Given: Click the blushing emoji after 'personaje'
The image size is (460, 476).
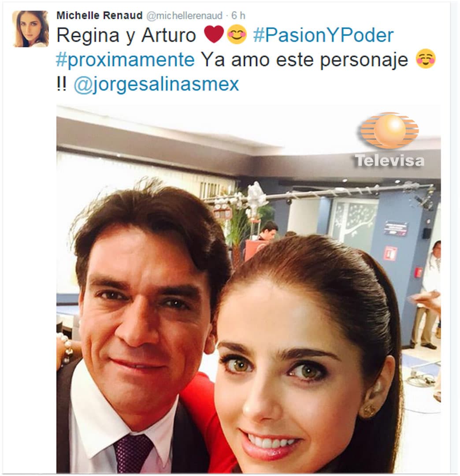Looking at the screenshot, I should click(426, 59).
